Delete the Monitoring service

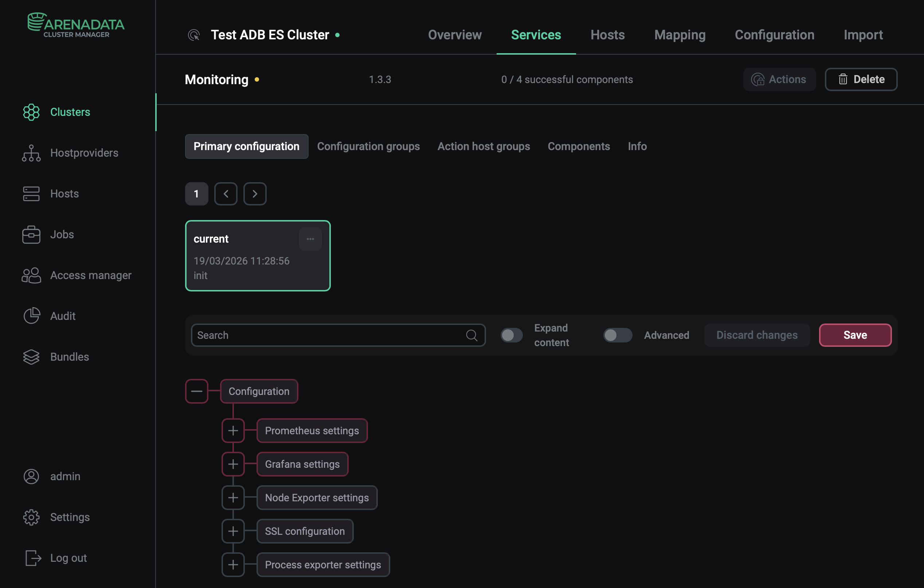[861, 79]
